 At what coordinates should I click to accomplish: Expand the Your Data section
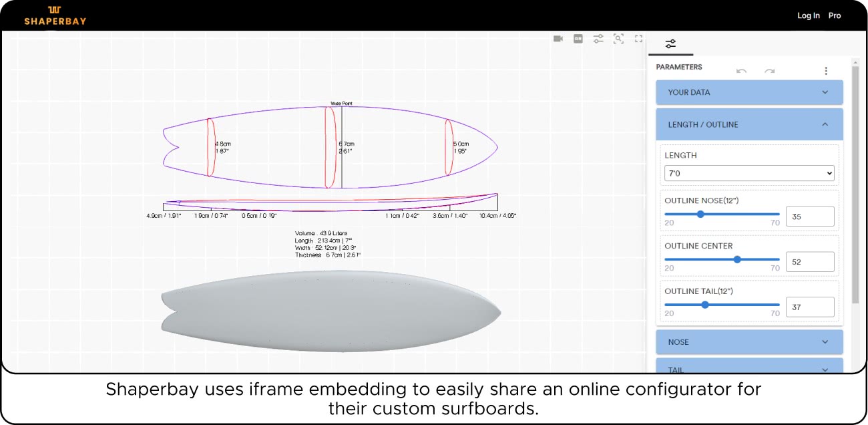[x=749, y=92]
